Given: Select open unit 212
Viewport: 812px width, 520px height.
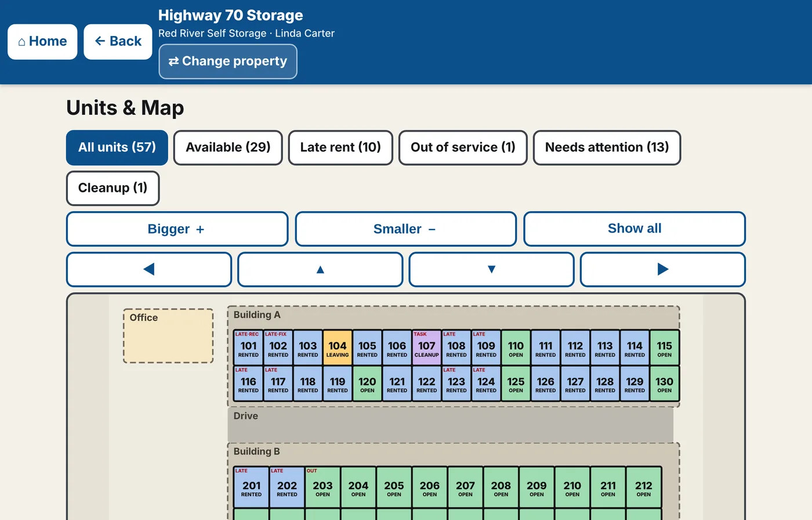Looking at the screenshot, I should [644, 487].
